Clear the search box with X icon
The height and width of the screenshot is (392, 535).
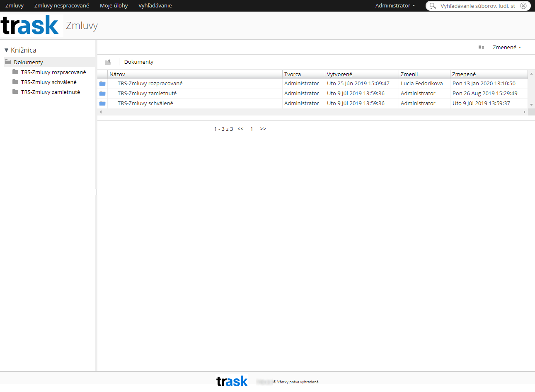(523, 6)
